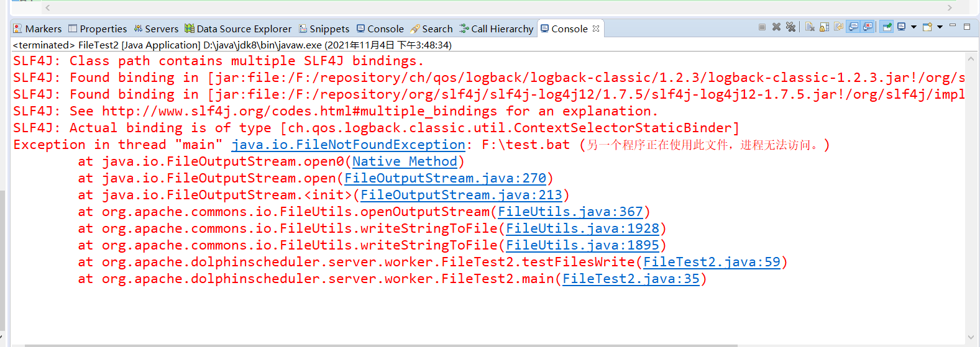Viewport: 980px width, 347px height.
Task: Click the console horizontal scrollbar thumb
Action: tap(380, 345)
